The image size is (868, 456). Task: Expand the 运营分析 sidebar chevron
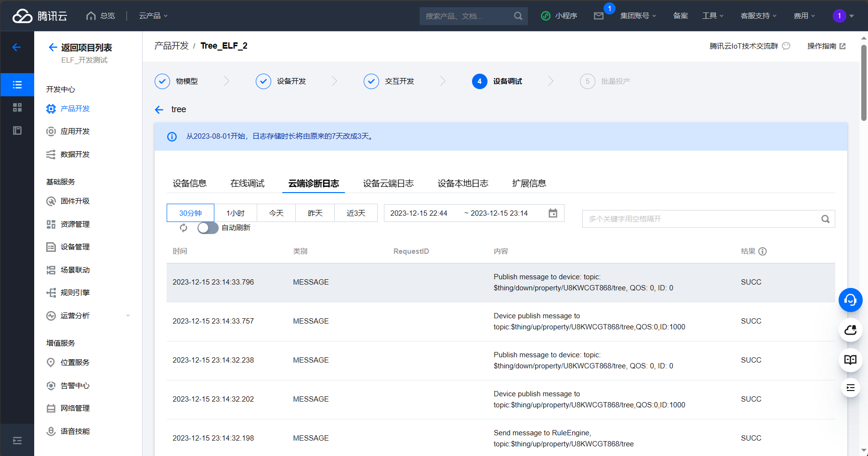tap(128, 316)
